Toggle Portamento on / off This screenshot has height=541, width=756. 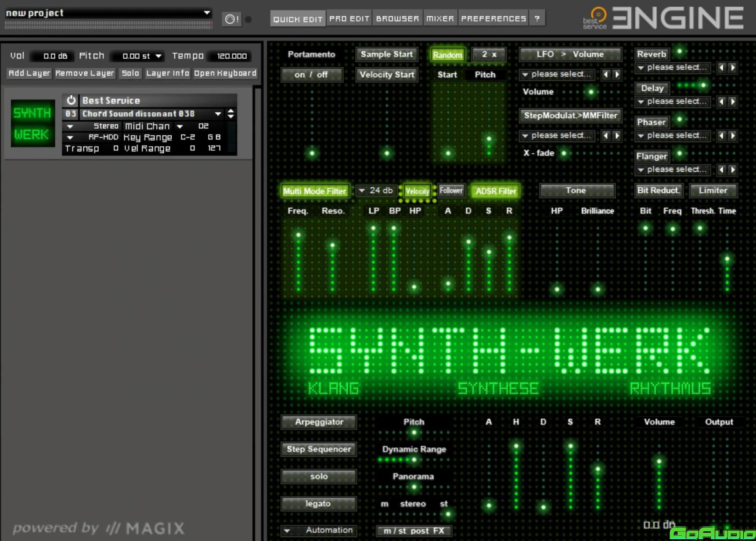[311, 75]
